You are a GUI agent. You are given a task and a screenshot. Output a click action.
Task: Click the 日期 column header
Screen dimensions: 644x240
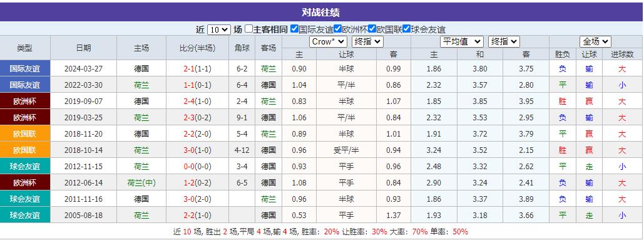[83, 48]
